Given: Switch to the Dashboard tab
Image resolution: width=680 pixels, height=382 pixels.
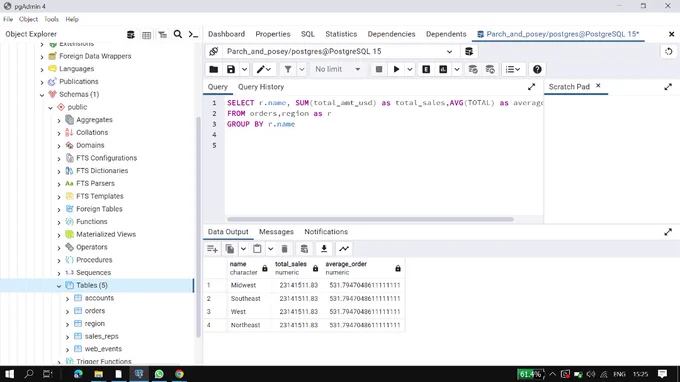Looking at the screenshot, I should 226,34.
